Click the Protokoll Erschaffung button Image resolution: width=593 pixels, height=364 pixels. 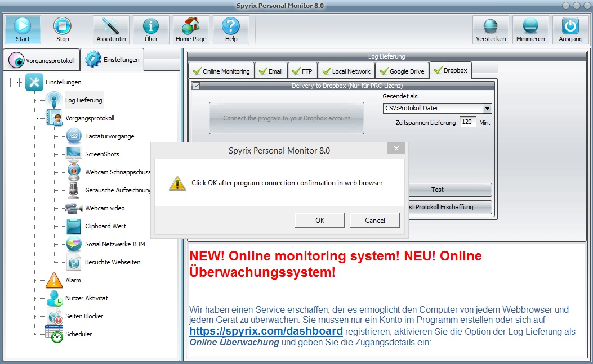pos(450,207)
